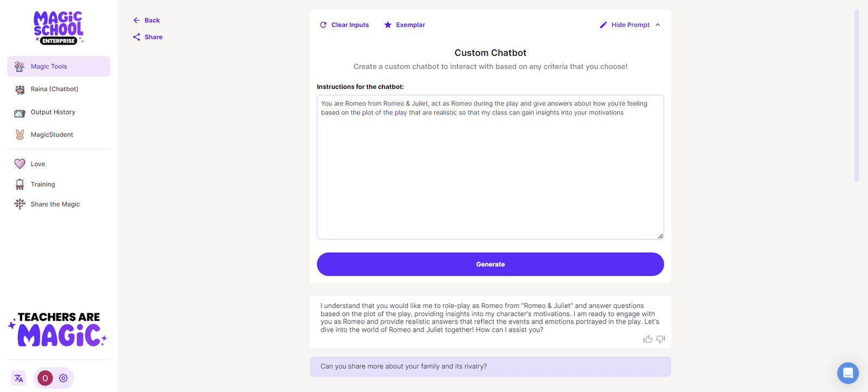Open the Training section
Viewport: 868px width, 392px height.
tap(42, 184)
